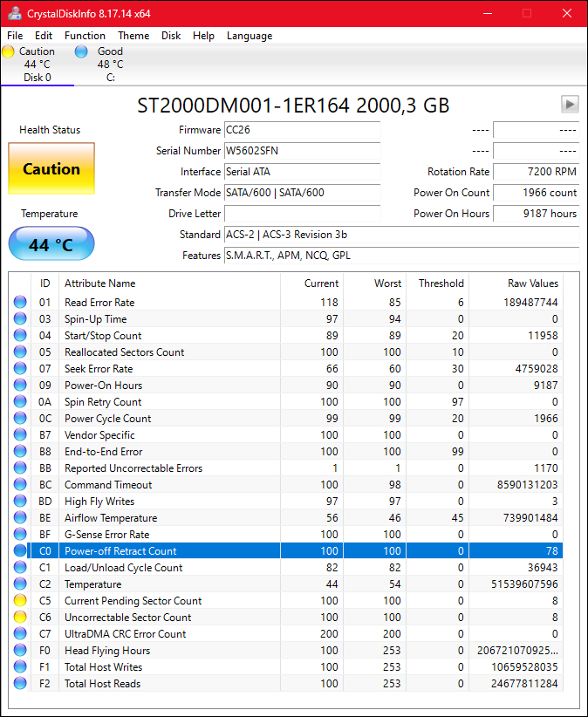588x717 pixels.
Task: Click the status orb for Spin Retry Count
Action: (20, 401)
